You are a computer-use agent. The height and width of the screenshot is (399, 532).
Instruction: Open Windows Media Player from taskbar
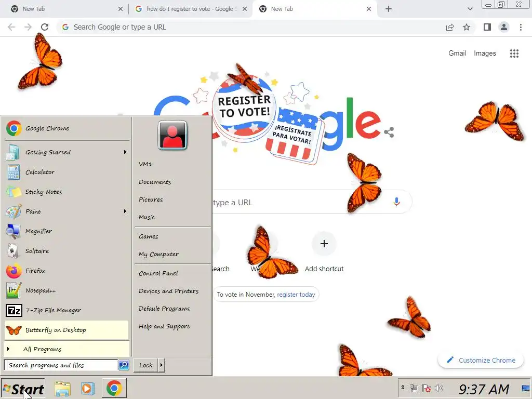(x=88, y=389)
